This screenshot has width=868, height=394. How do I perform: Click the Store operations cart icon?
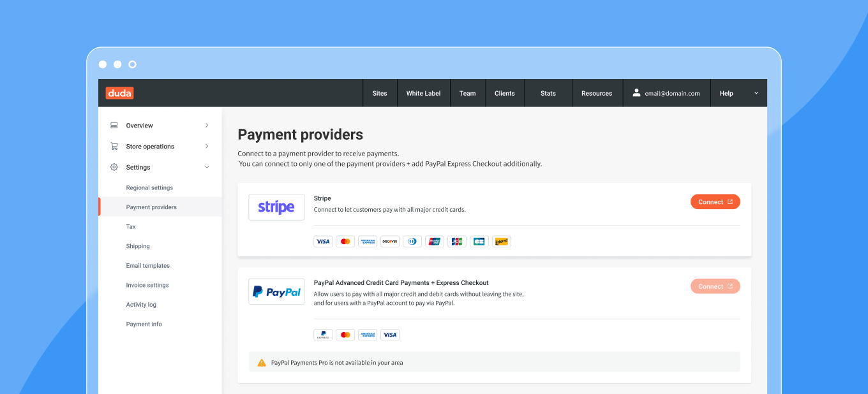114,146
